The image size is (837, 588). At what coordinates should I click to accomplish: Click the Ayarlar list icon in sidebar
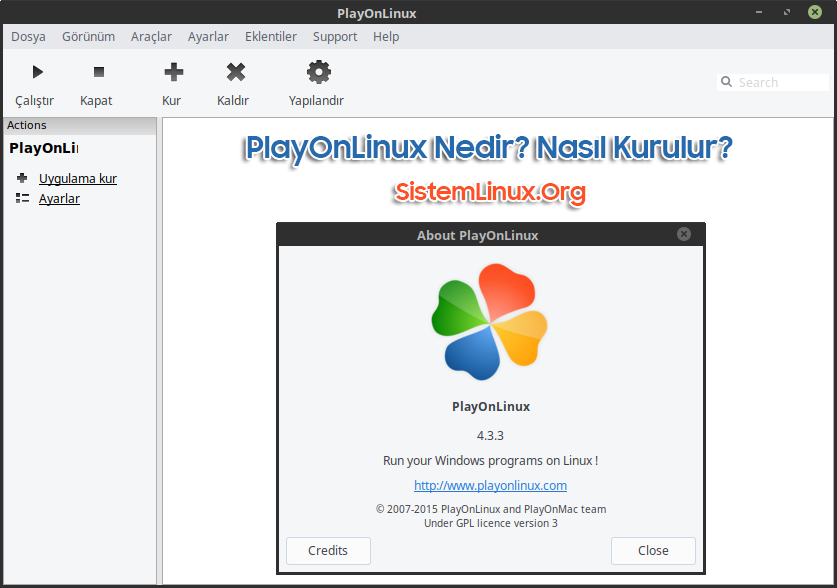(x=22, y=198)
